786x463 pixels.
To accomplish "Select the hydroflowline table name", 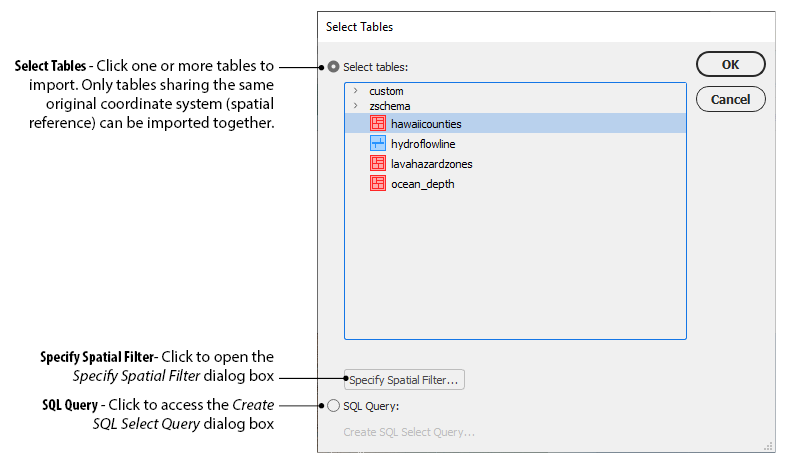I will (423, 144).
